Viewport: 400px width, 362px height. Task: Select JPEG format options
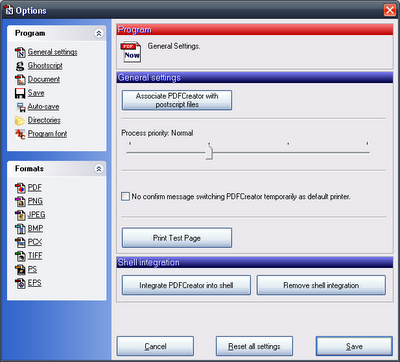click(37, 215)
